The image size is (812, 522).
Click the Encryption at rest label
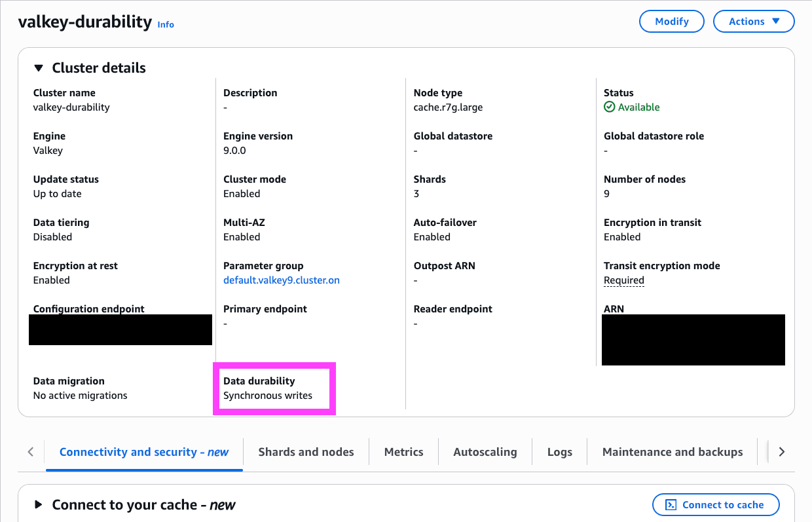tap(76, 266)
